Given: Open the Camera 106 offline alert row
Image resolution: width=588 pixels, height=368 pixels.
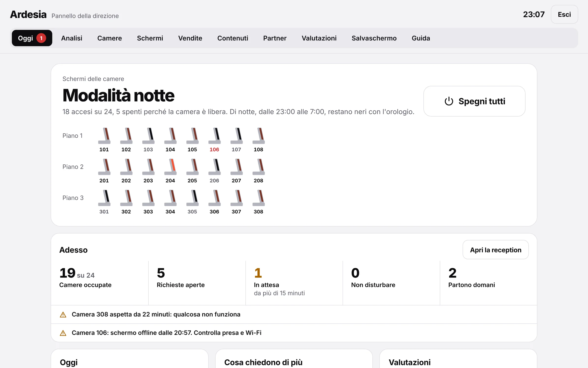Looking at the screenshot, I should (294, 333).
